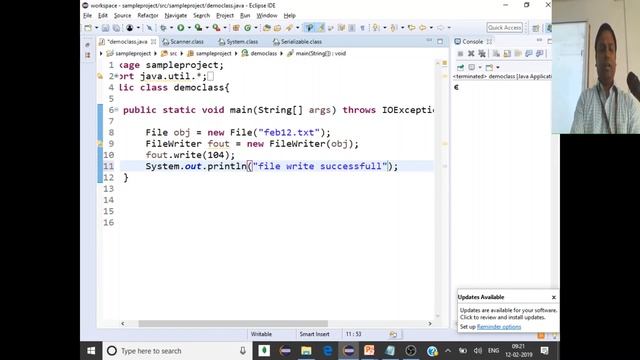
Task: Click the Debug bug icon
Action: point(163,28)
